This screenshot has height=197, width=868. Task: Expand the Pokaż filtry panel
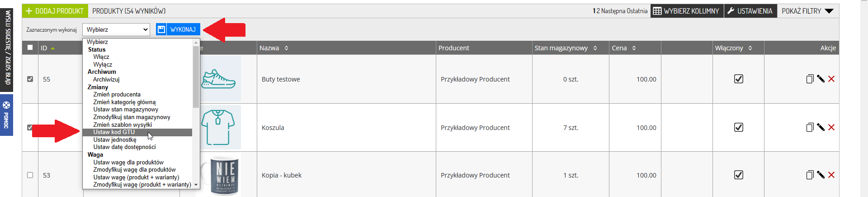(807, 11)
